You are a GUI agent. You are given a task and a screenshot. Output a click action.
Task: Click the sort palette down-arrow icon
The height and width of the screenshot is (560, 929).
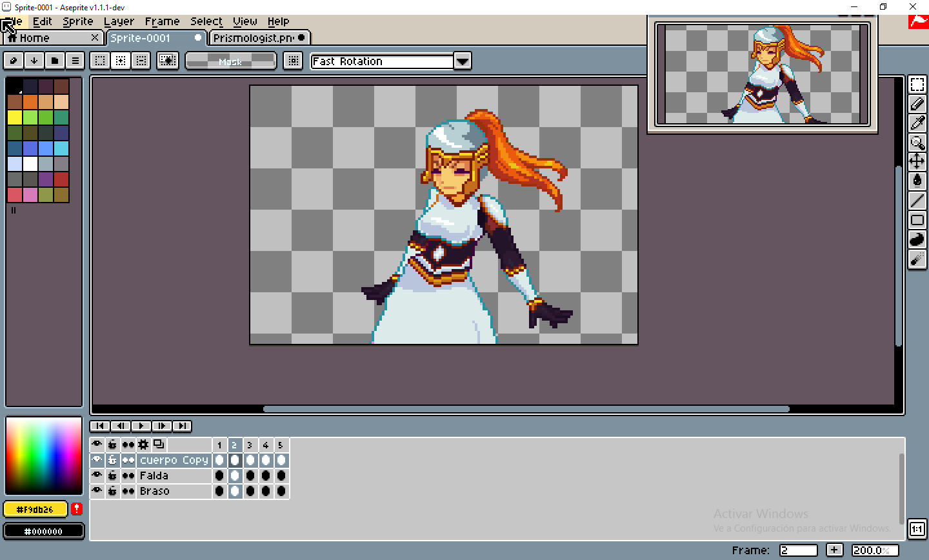click(x=34, y=61)
